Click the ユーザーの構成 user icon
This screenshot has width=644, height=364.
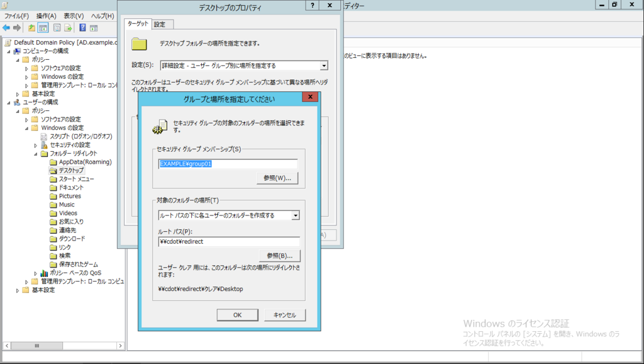pos(17,102)
